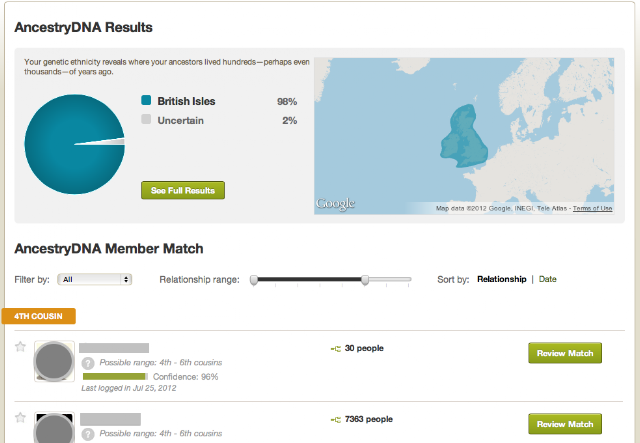
Task: Click family tree icon next to 30 people
Action: coord(335,349)
